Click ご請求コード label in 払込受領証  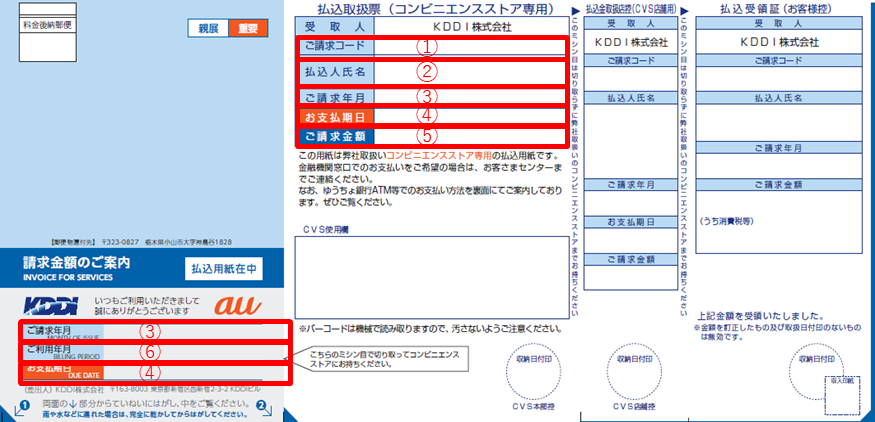pyautogui.click(x=778, y=60)
